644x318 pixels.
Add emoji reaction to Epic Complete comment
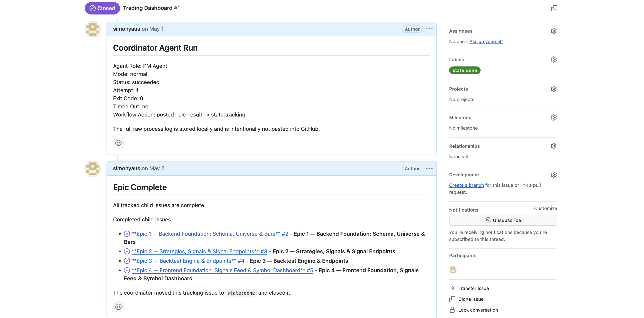point(118,307)
